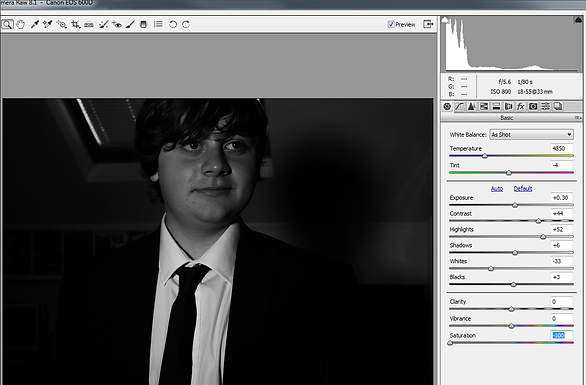Select the Crop tool
This screenshot has height=385, width=586.
pos(75,24)
